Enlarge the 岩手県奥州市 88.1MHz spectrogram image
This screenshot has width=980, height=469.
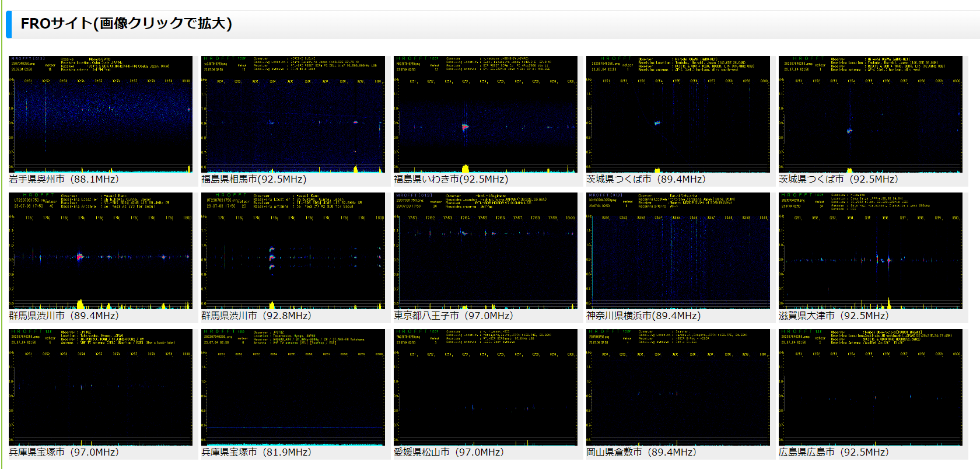click(x=100, y=114)
